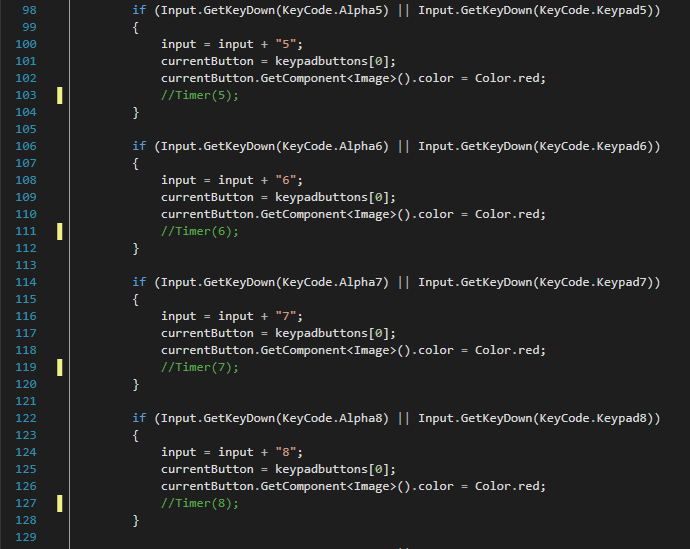Viewport: 690px width, 549px height.
Task: Click the commented //Timer(7); line
Action: click(200, 367)
